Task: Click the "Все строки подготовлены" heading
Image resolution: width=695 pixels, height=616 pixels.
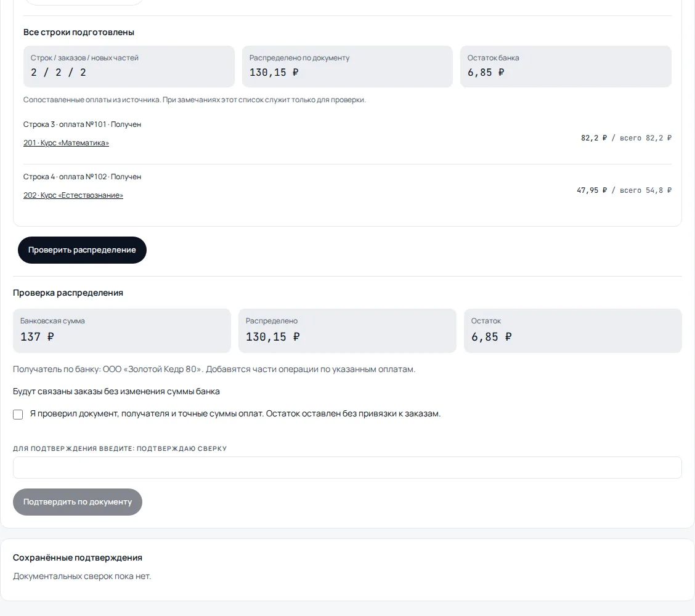Action: (78, 33)
